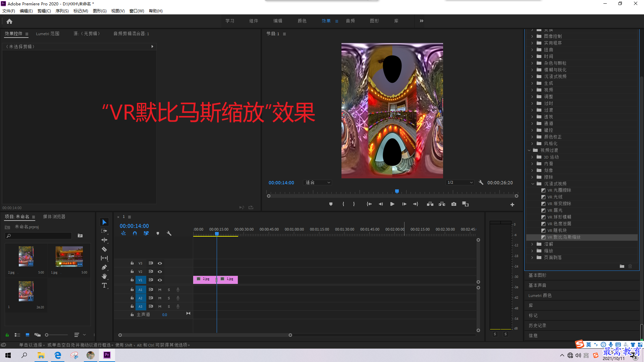Select the Ripple Edit tool
The height and width of the screenshot is (362, 644).
click(104, 240)
